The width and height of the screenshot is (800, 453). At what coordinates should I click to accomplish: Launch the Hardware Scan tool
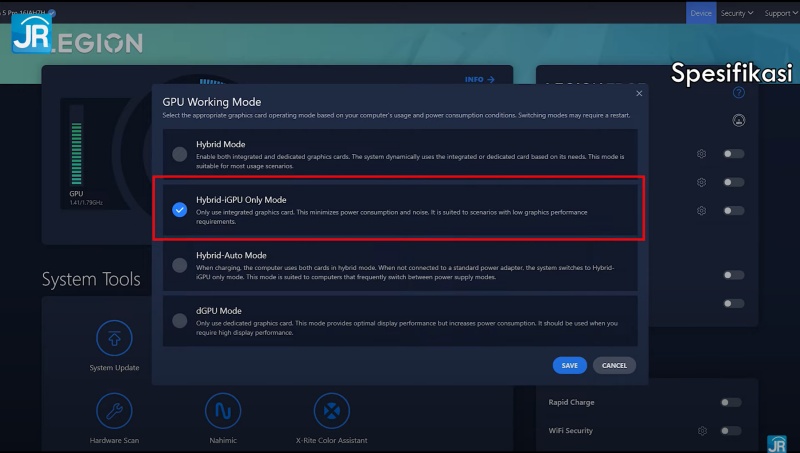tap(114, 418)
